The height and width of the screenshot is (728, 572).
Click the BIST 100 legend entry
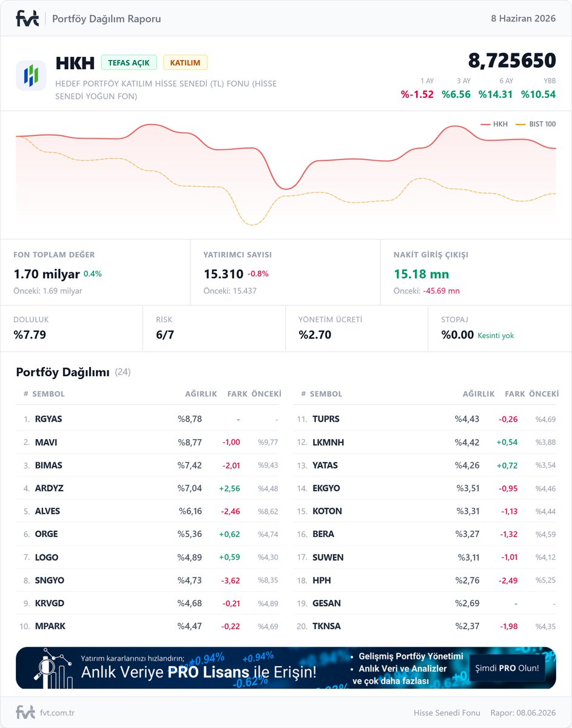click(x=536, y=124)
